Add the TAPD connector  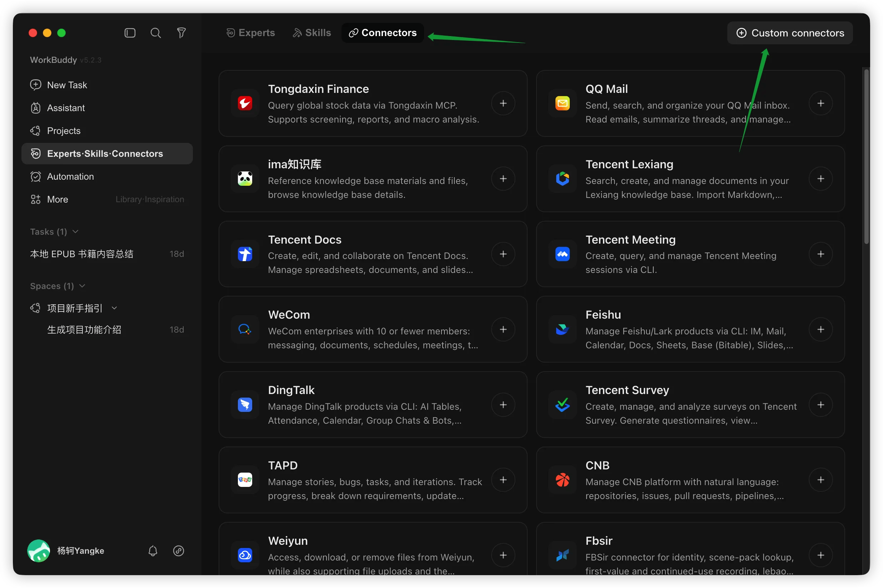(503, 480)
